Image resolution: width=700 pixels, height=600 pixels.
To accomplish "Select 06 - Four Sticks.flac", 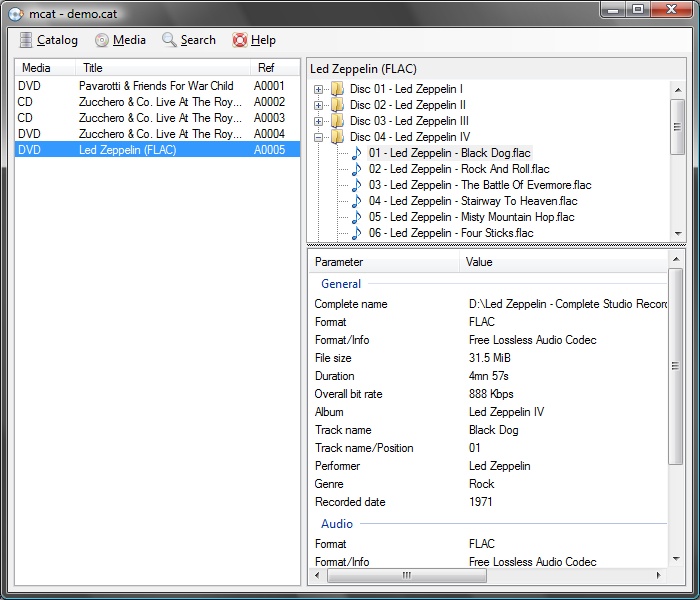I will [x=451, y=233].
